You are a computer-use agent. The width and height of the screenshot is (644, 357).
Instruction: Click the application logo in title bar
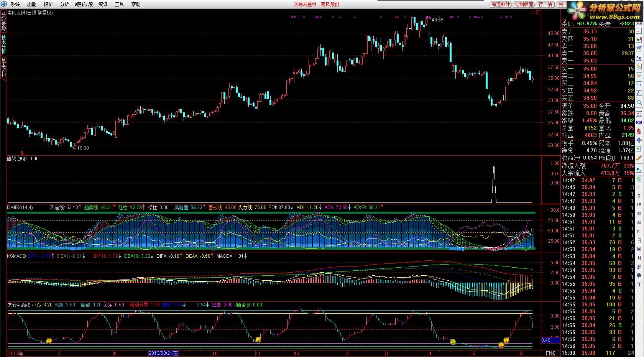click(x=3, y=4)
